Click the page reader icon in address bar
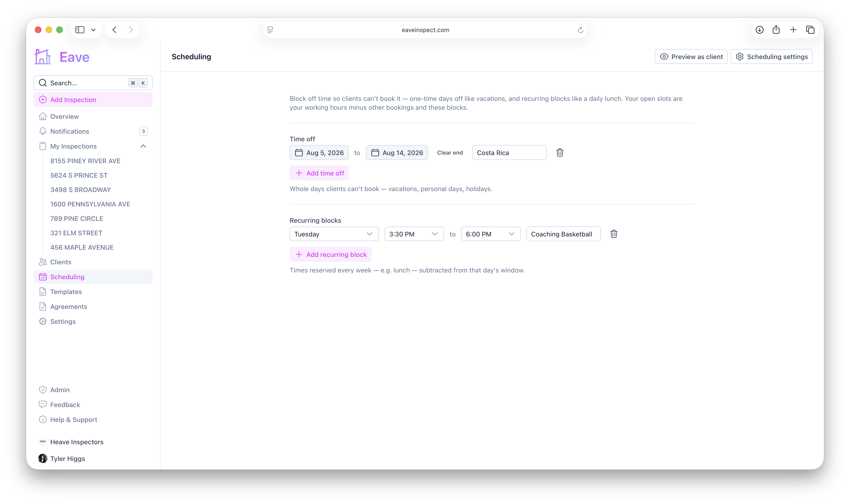 tap(270, 30)
